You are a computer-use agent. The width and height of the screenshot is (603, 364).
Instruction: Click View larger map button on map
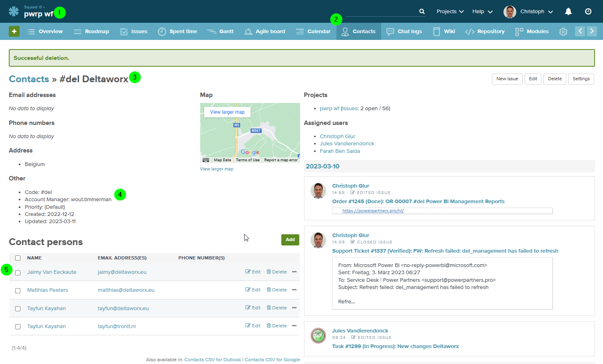tap(227, 112)
